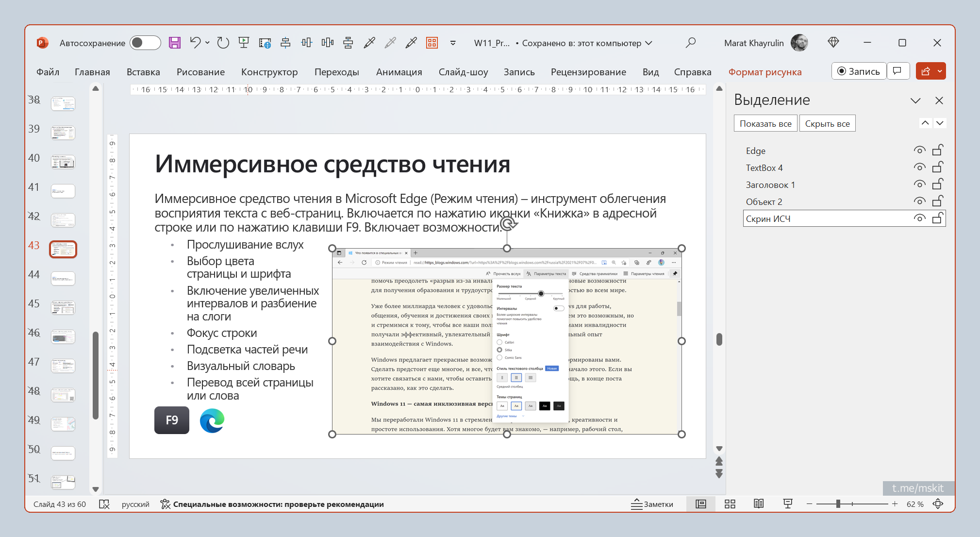Select the third eyedropper icon beside the orange grid

[411, 43]
